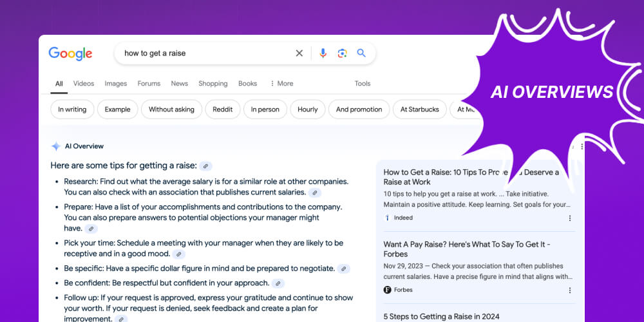Switch to the News tab

[180, 83]
